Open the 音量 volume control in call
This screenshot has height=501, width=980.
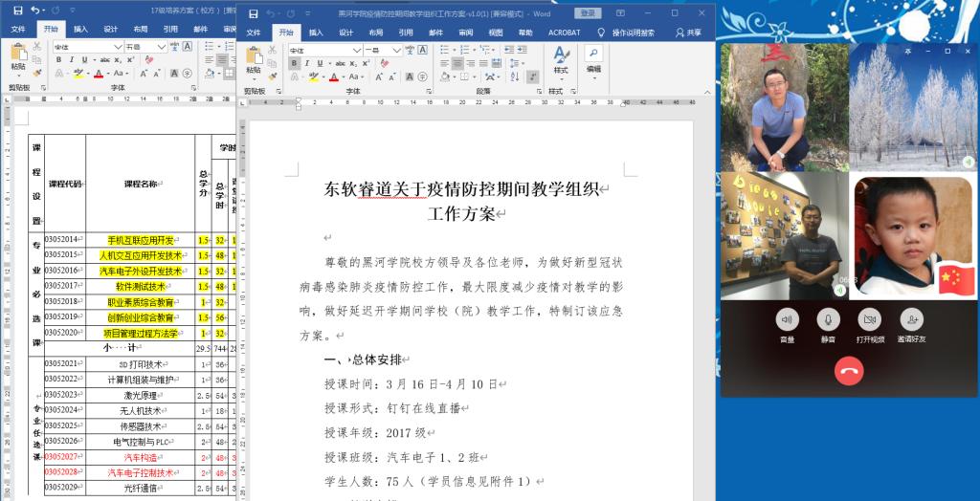[x=787, y=319]
